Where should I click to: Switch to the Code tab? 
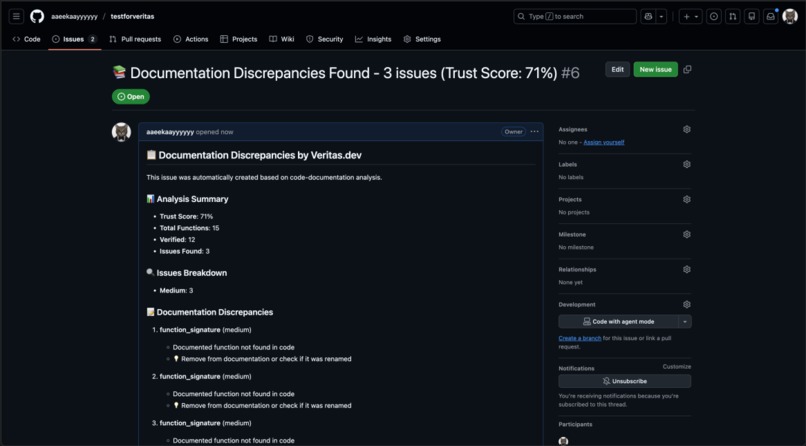pos(26,39)
